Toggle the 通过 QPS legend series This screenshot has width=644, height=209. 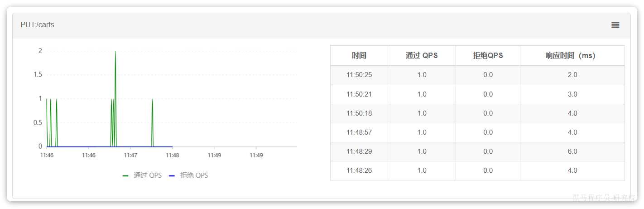(x=148, y=175)
